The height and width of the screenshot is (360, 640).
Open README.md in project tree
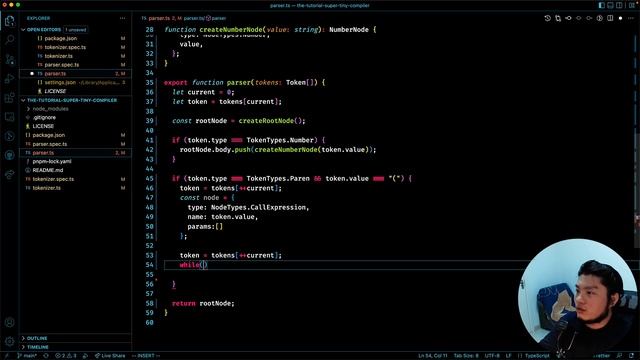point(48,170)
